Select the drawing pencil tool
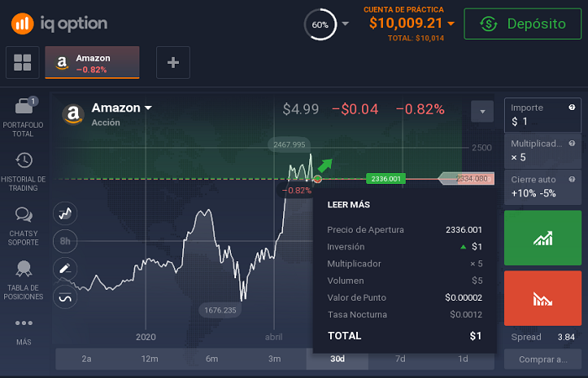The width and height of the screenshot is (588, 378). [x=66, y=269]
